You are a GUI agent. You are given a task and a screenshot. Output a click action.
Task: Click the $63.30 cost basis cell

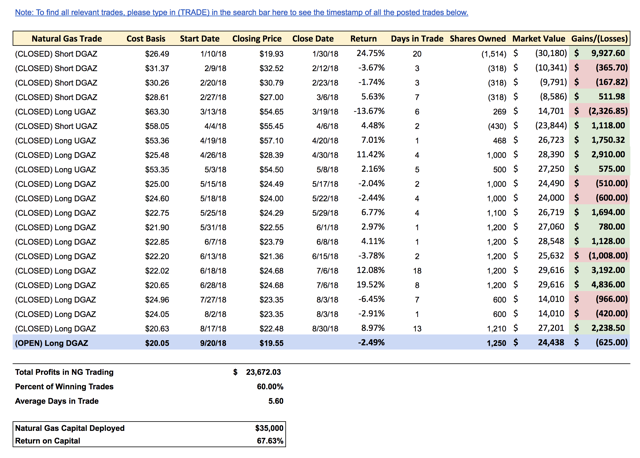coord(157,112)
